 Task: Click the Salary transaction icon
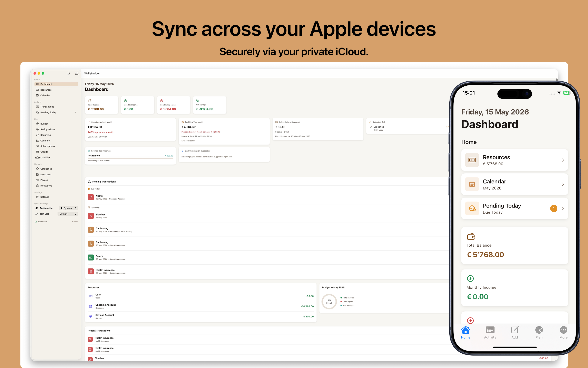click(91, 258)
